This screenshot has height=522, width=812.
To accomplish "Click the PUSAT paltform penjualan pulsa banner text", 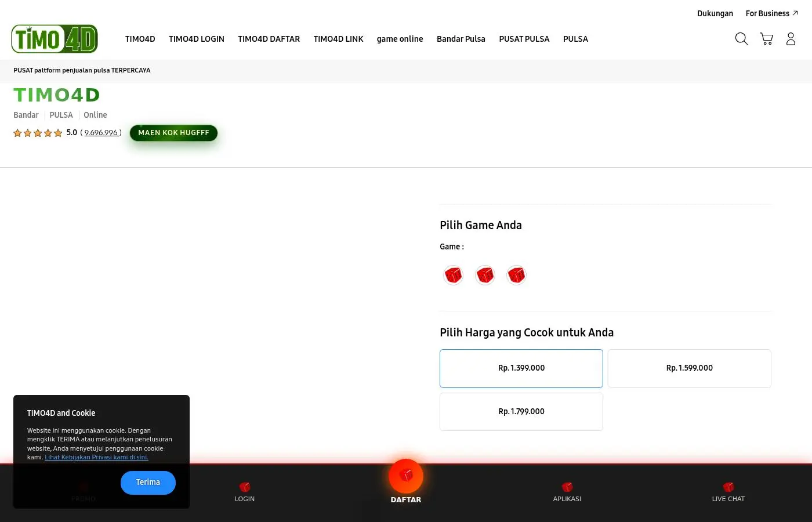I will point(82,70).
